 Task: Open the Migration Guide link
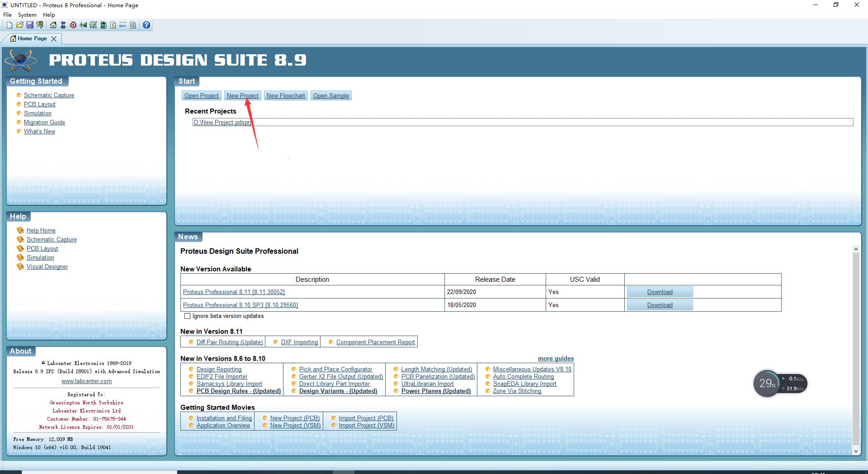[44, 122]
